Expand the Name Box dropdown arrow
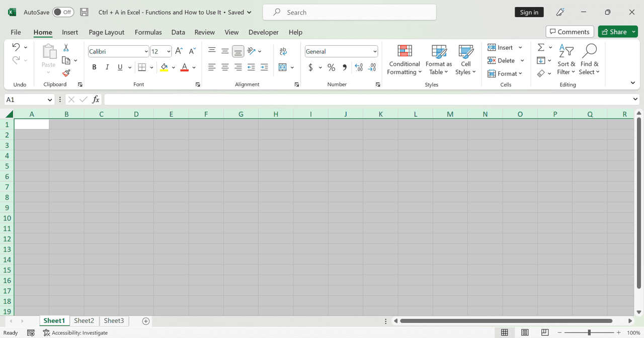The height and width of the screenshot is (338, 644). pyautogui.click(x=50, y=100)
